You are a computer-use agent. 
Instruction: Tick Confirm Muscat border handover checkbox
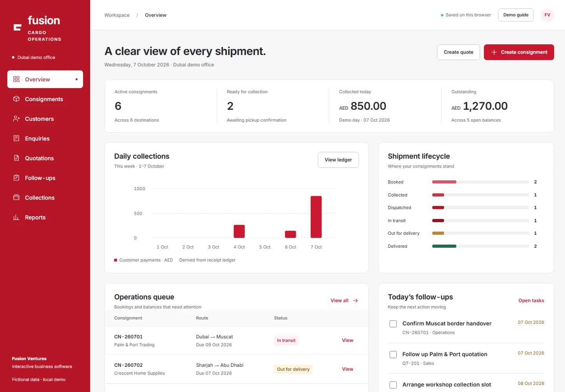click(393, 324)
